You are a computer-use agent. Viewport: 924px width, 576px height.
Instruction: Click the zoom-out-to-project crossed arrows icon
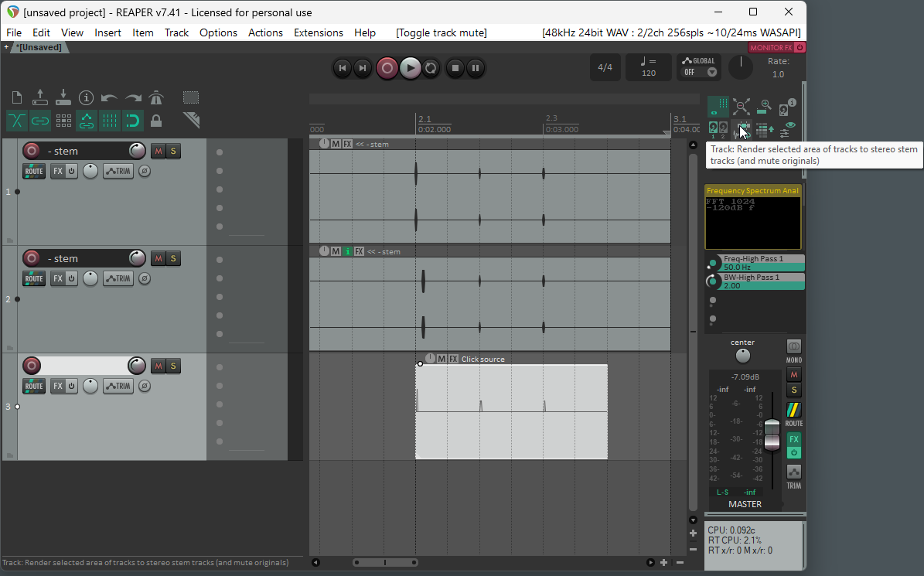tap(741, 107)
